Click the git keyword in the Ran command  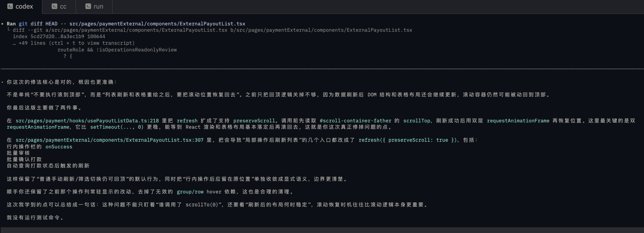coord(23,24)
